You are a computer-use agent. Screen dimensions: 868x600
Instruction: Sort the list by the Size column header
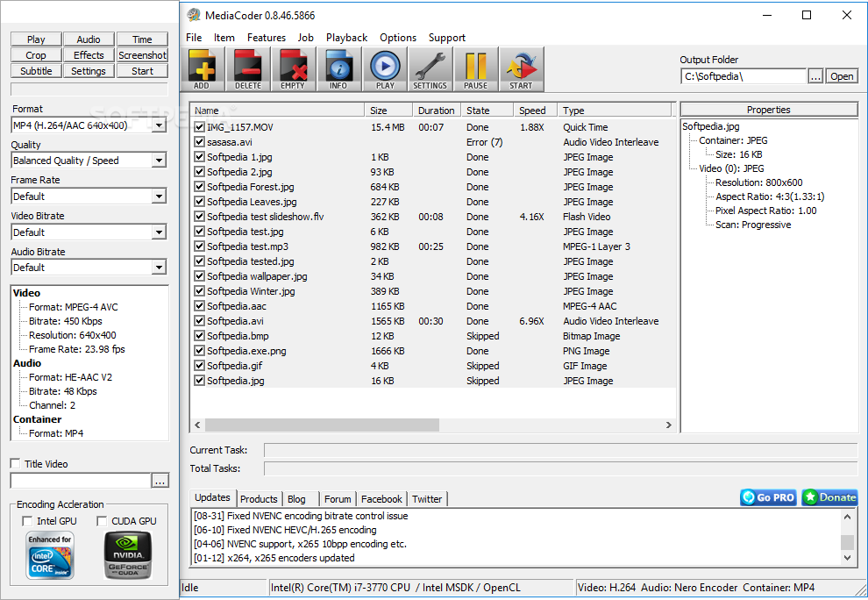click(x=388, y=111)
